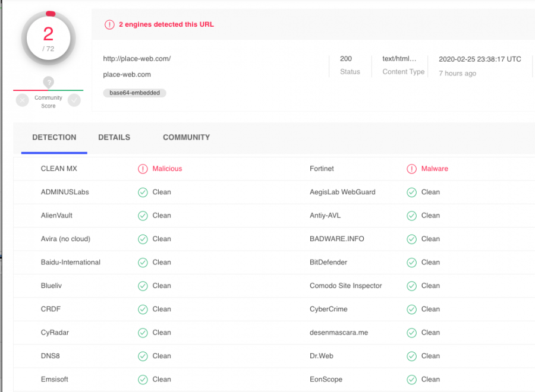Screen dimensions: 535x392
Task: Click the scan timestamp 2020-02-25 23:38:17 UTC
Action: (480, 59)
